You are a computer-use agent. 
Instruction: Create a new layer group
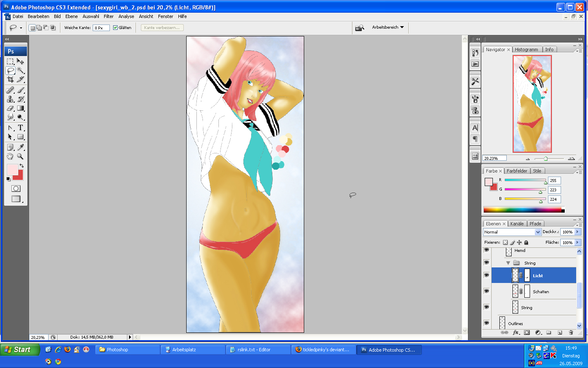(x=549, y=332)
